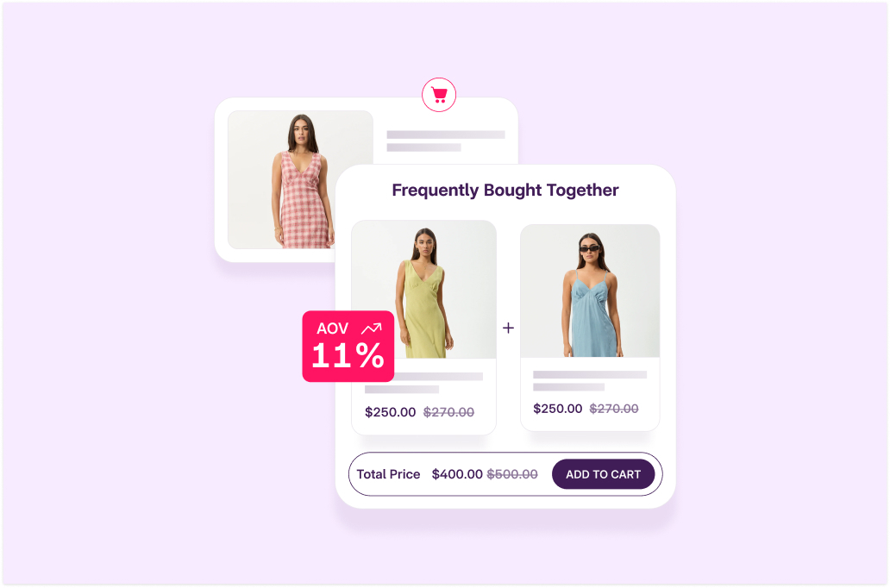This screenshot has height=588, width=890.
Task: Click the yellow dress $250.00 price
Action: 390,412
